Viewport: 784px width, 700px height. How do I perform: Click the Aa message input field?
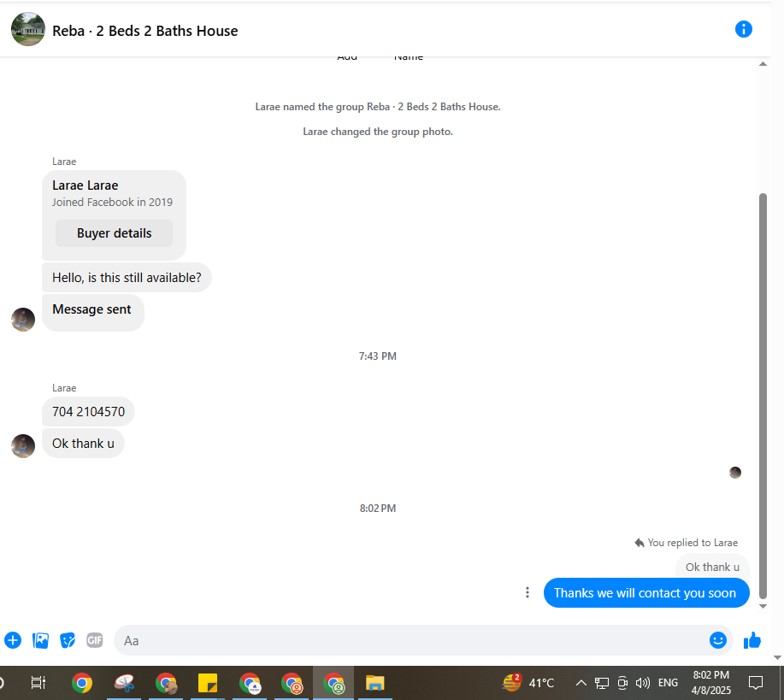(x=410, y=640)
